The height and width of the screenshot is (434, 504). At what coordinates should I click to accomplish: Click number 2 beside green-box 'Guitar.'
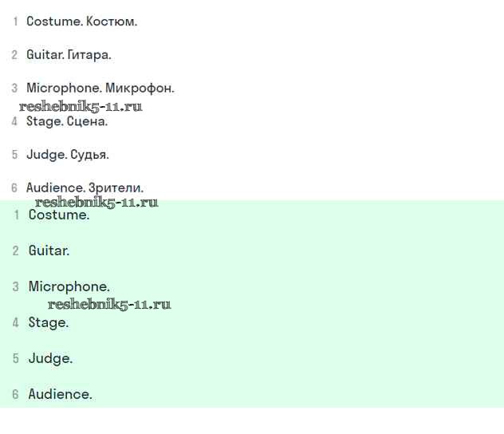15,251
